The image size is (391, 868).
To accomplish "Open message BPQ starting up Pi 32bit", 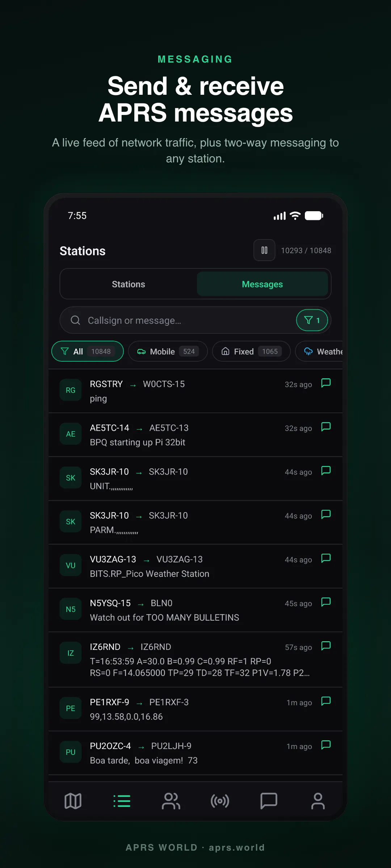I will tap(138, 442).
